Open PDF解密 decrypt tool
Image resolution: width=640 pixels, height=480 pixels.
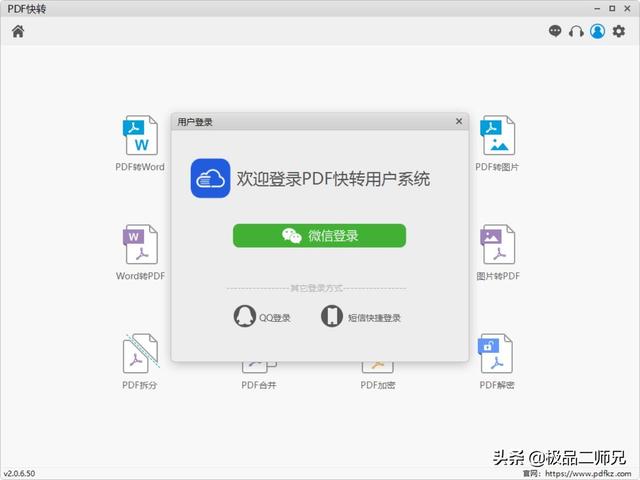(x=497, y=361)
